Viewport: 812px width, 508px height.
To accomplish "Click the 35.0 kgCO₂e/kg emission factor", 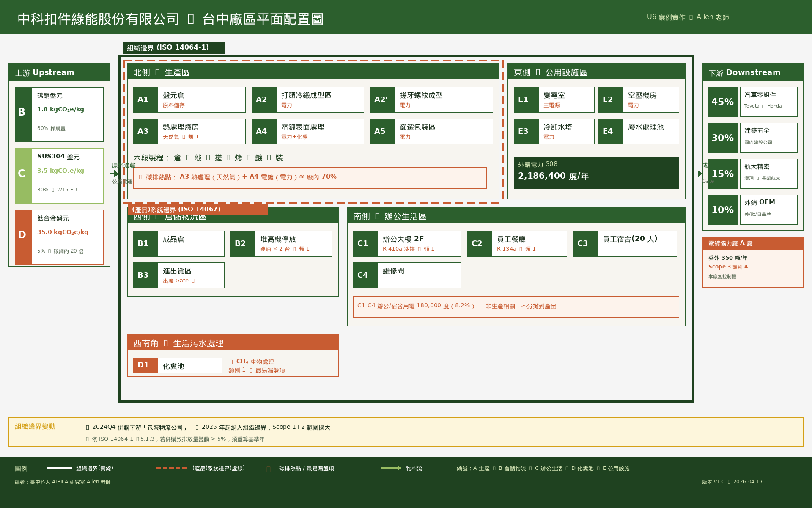I will coord(63,232).
